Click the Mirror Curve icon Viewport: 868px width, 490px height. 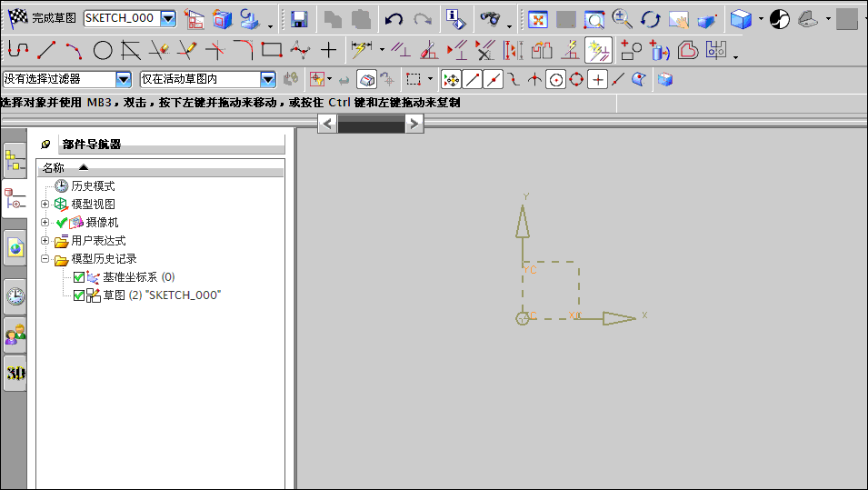point(716,50)
